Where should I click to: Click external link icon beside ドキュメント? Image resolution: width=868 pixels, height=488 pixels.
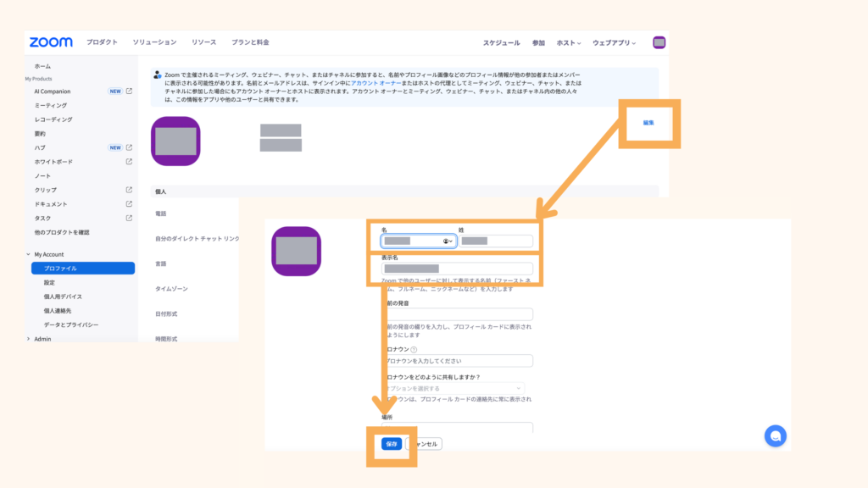(x=129, y=204)
